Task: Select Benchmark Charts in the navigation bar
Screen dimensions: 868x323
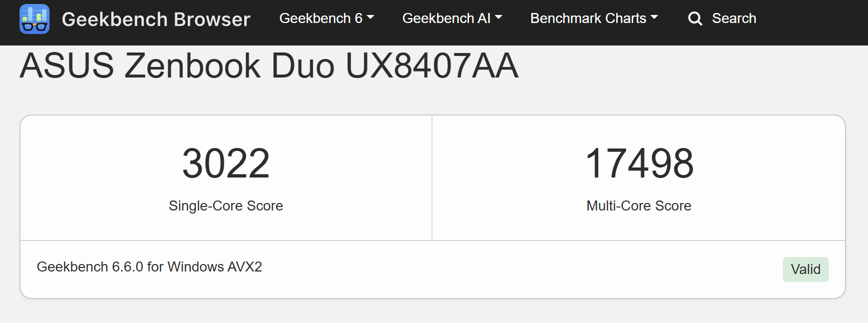Action: 588,18
